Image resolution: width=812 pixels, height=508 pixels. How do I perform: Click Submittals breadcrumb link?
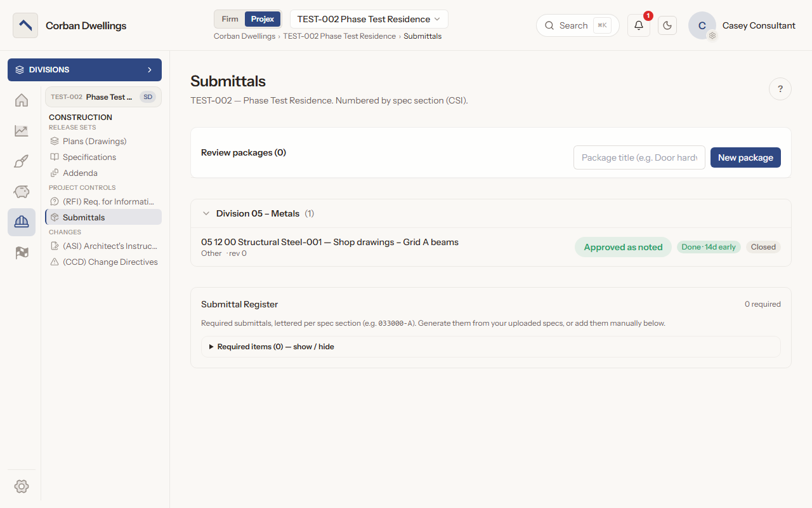click(x=422, y=36)
